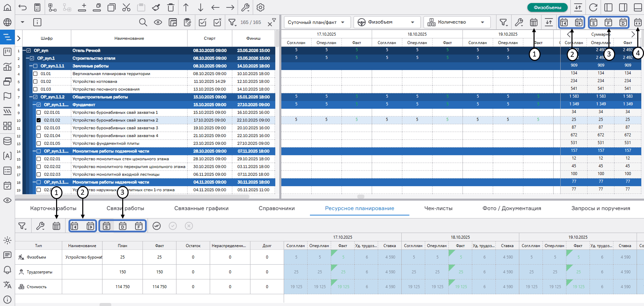This screenshot has width=644, height=306.
Task: Open the wrench settings tool in top toolbar
Action: coord(245,7)
